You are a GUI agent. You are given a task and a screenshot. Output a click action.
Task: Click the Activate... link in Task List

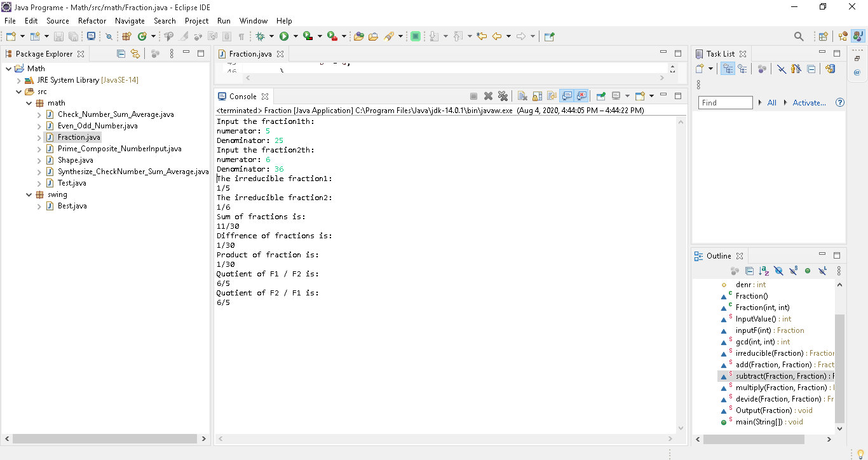click(x=809, y=102)
